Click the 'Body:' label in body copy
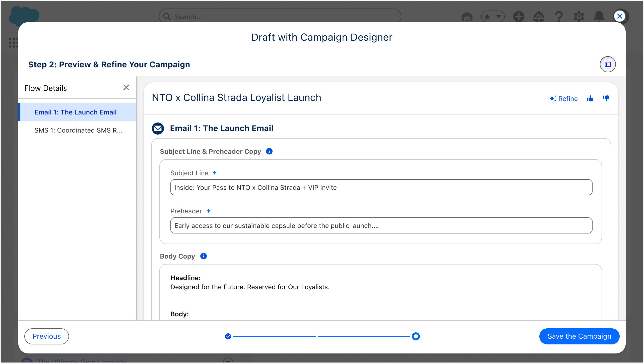 coord(180,314)
